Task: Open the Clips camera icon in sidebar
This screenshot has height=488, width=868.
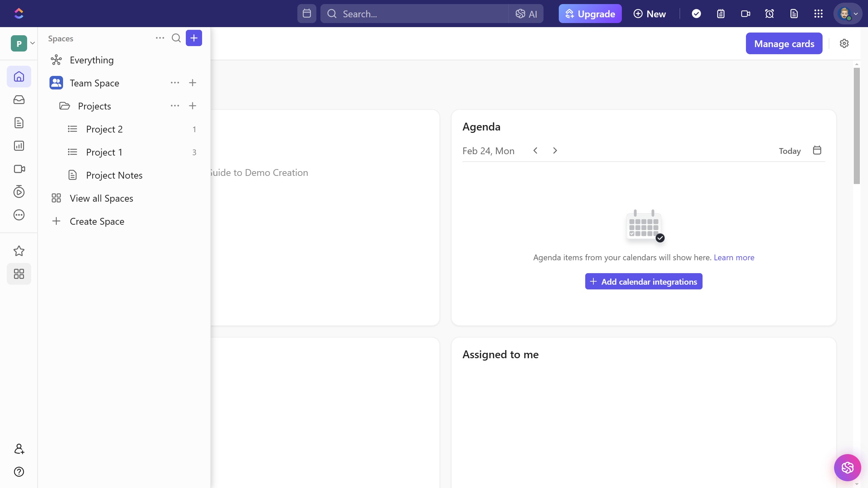Action: pyautogui.click(x=19, y=169)
